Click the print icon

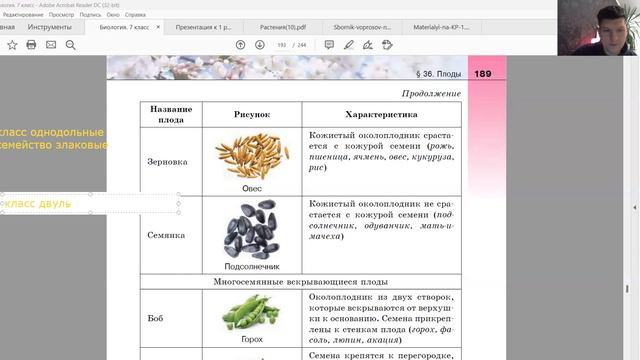31,45
